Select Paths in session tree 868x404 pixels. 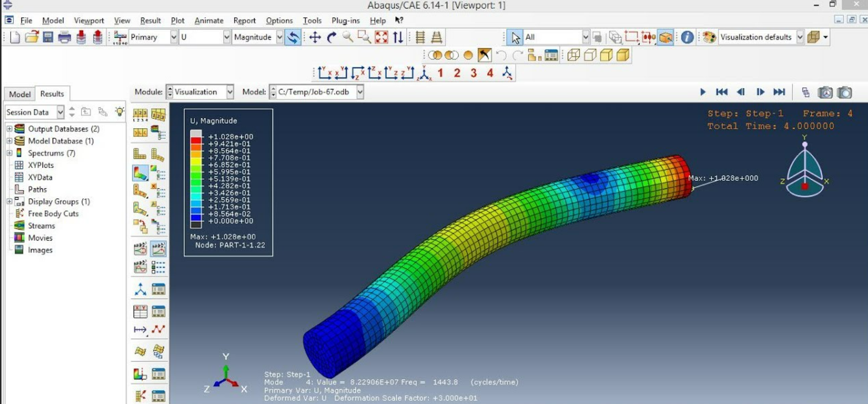(x=37, y=189)
